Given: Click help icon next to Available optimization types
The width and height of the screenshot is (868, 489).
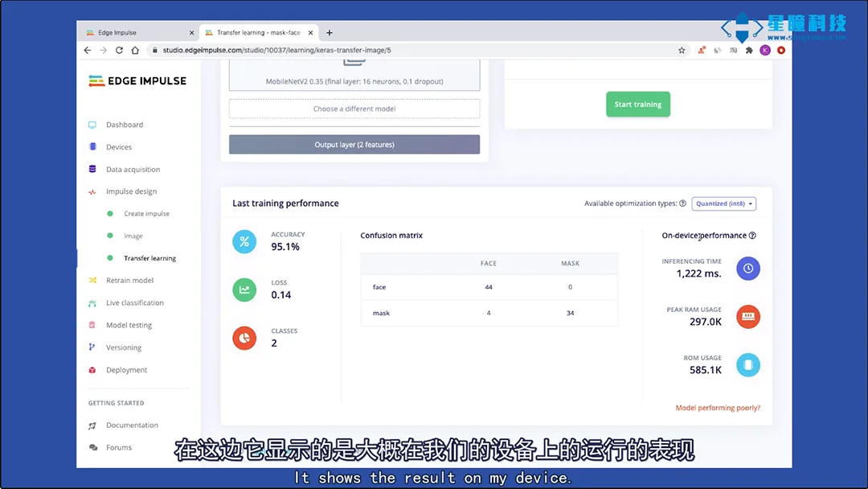Looking at the screenshot, I should coord(682,203).
